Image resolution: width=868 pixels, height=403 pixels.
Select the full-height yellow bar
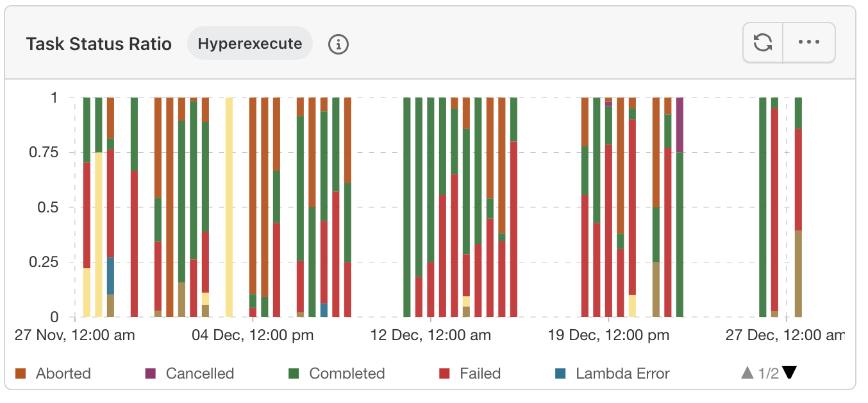pos(230,207)
